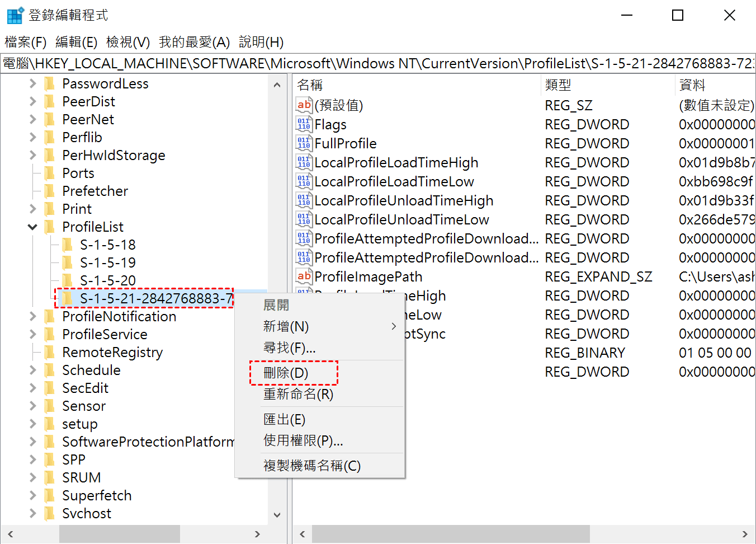Click the string icon of (預設值) value
Screen dimensions: 756x544
pyautogui.click(x=304, y=105)
